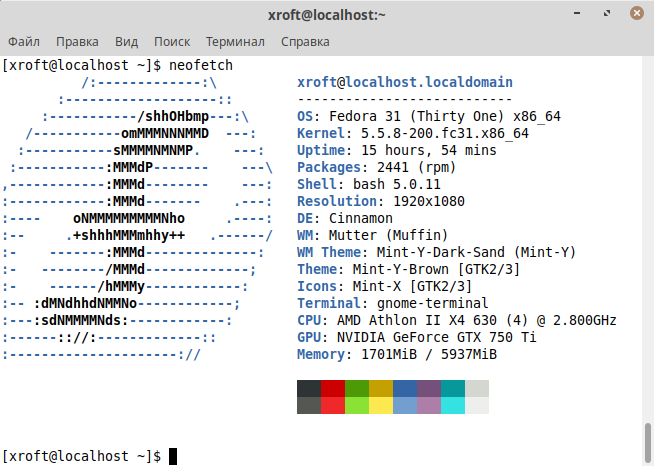Open the Поиск menu
Image resolution: width=654 pixels, height=466 pixels.
pyautogui.click(x=172, y=42)
